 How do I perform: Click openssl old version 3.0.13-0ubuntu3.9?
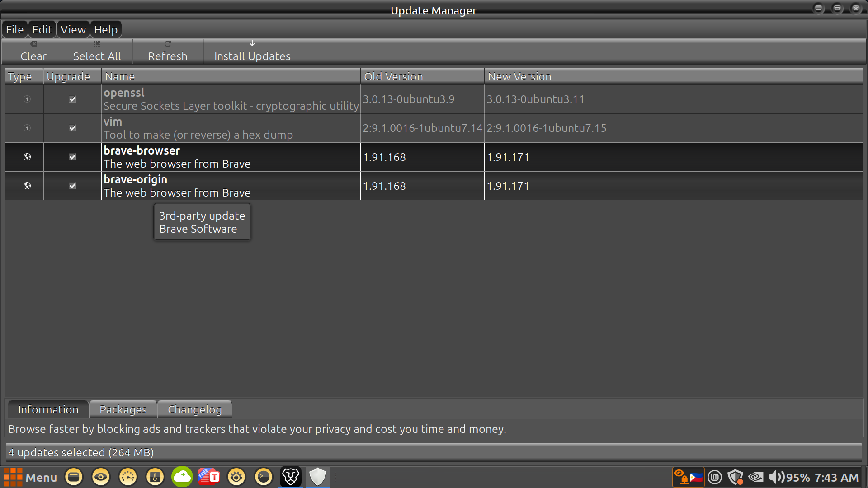coord(409,99)
